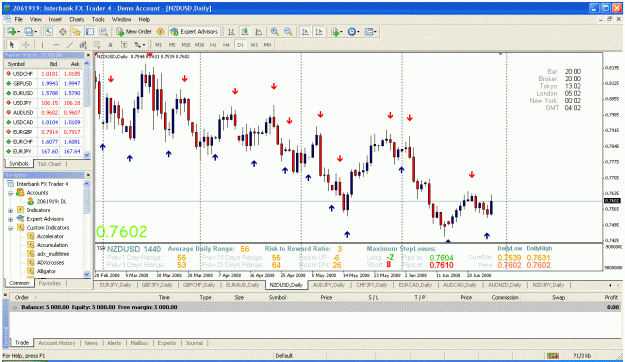This screenshot has width=625, height=362.
Task: Open the AUDJPY,Daily chart tab
Action: tap(328, 285)
